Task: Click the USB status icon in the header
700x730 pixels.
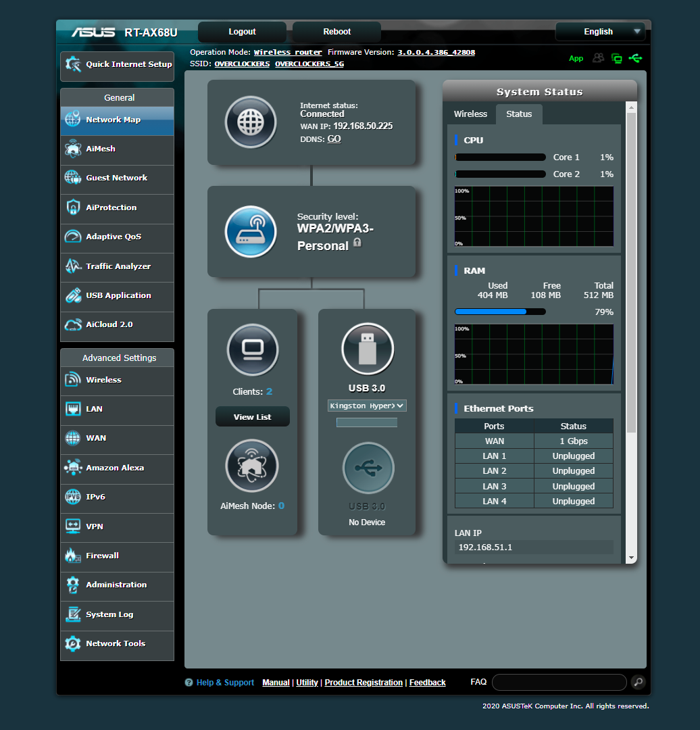Action: (635, 58)
